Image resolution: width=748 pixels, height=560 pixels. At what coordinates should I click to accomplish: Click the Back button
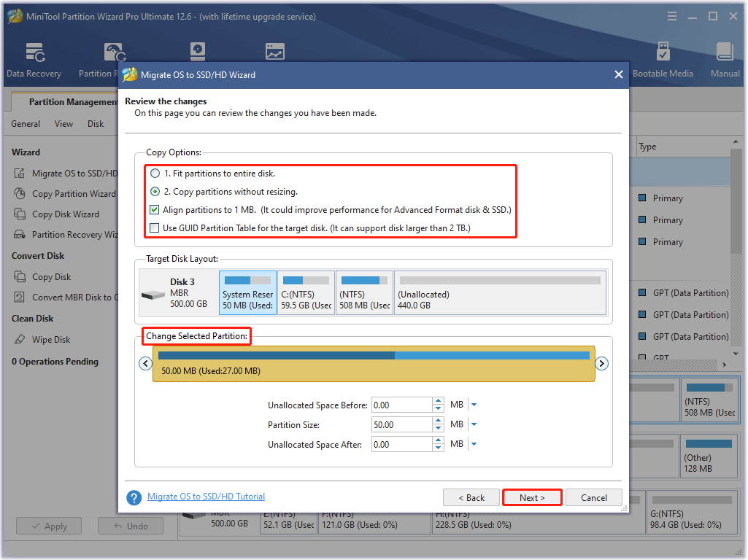point(471,497)
